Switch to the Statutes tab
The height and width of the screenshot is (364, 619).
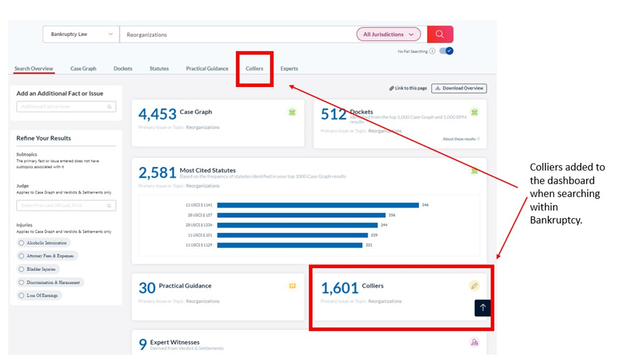point(159,68)
